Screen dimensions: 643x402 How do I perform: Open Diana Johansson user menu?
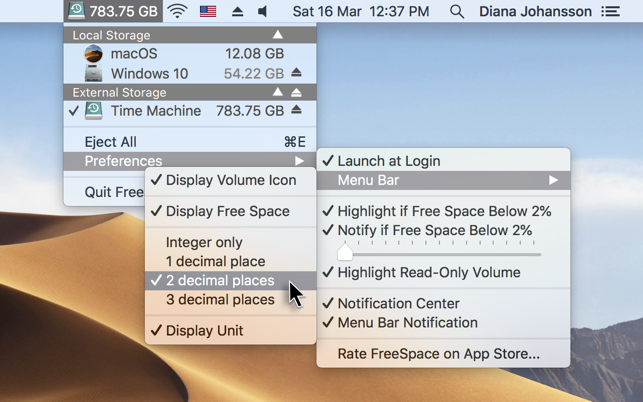tap(535, 11)
